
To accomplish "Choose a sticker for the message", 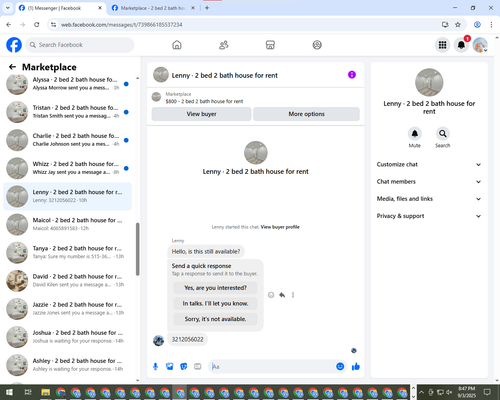I will click(x=184, y=367).
